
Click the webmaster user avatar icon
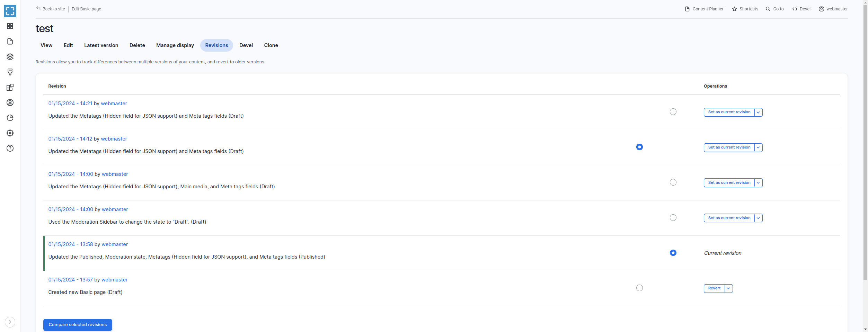(821, 9)
